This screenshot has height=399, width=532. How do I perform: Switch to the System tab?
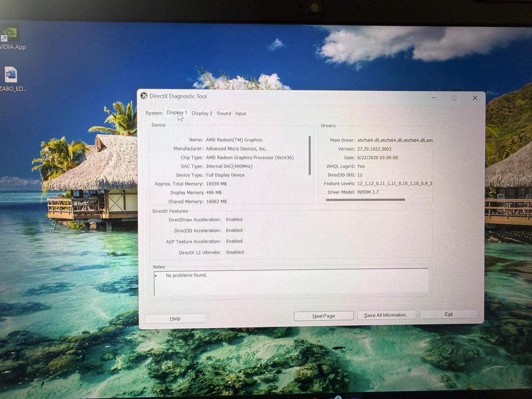click(x=153, y=113)
